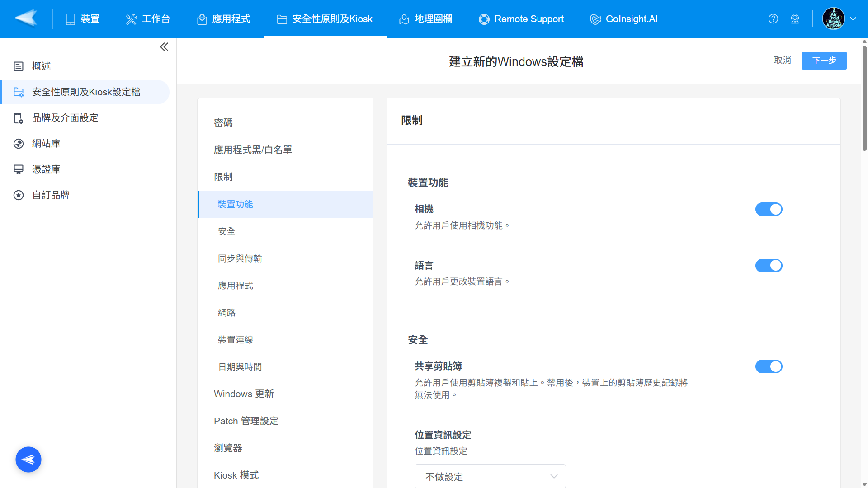Toggle the 相機 camera switch
Screen dimensions: 868x488
point(769,209)
